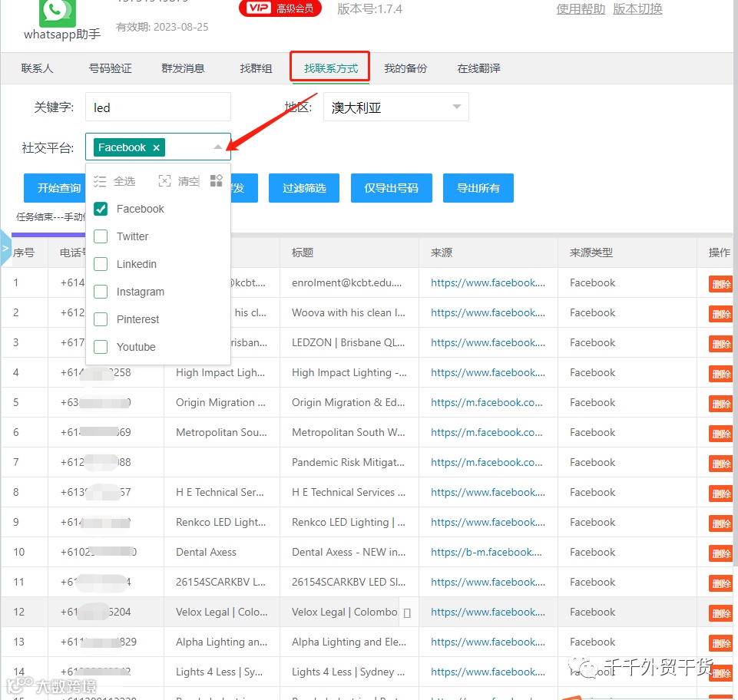Viewport: 738px width, 700px height.
Task: Click the left-edge blue panel expand arrow
Action: pos(5,247)
